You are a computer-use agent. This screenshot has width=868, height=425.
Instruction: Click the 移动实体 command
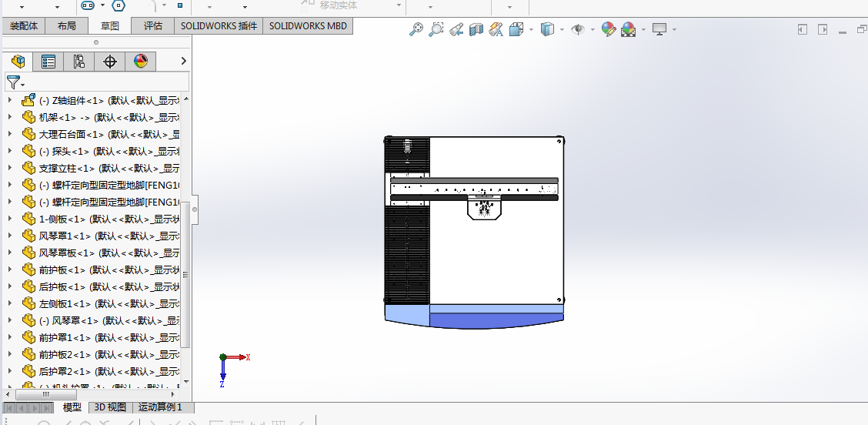click(x=339, y=5)
